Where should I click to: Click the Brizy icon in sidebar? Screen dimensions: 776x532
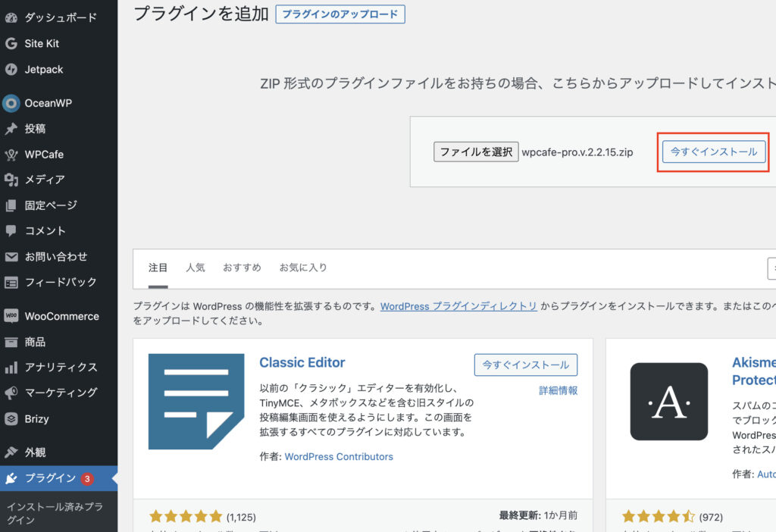point(11,418)
